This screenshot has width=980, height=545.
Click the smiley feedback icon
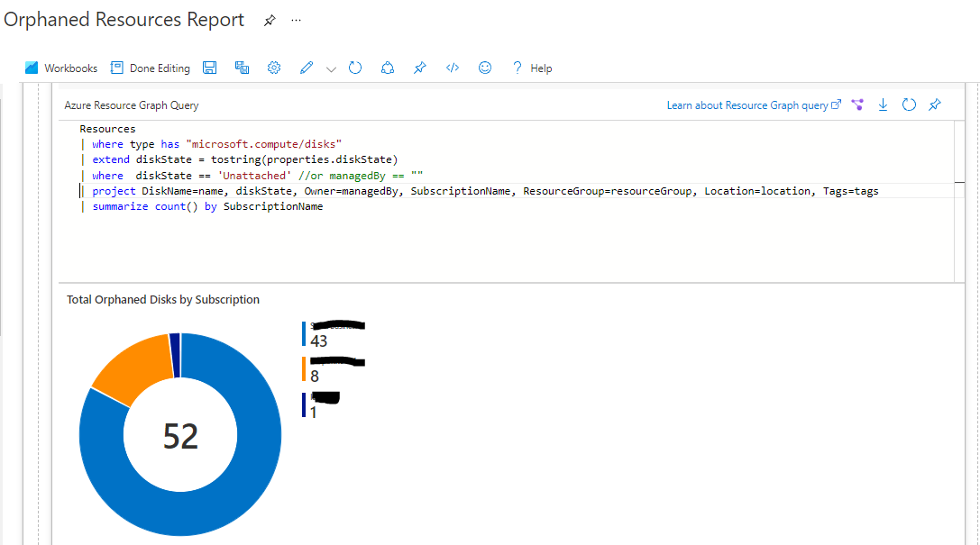coord(485,68)
